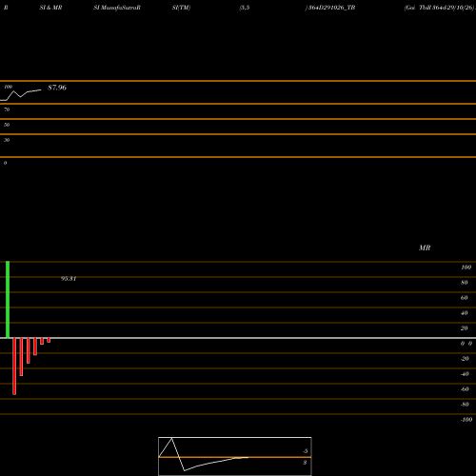Click the -100 label on MR axis
The height and width of the screenshot is (476, 476).
(466, 420)
